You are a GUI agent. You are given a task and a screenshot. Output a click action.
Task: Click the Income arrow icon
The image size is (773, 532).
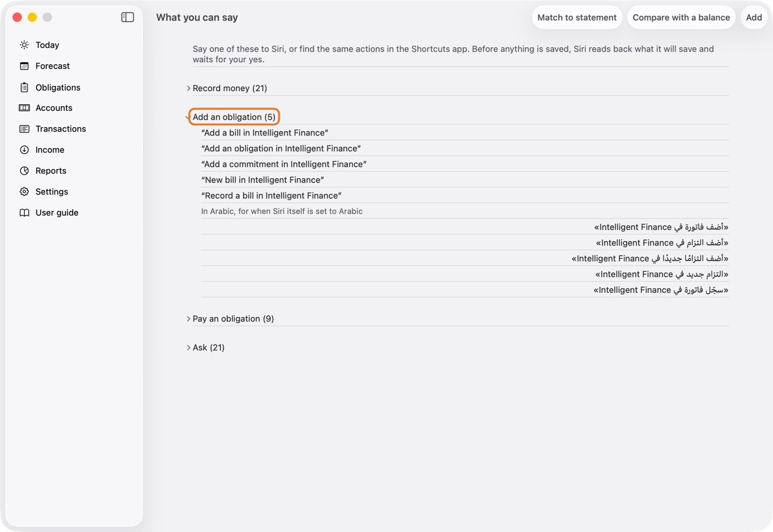(24, 150)
